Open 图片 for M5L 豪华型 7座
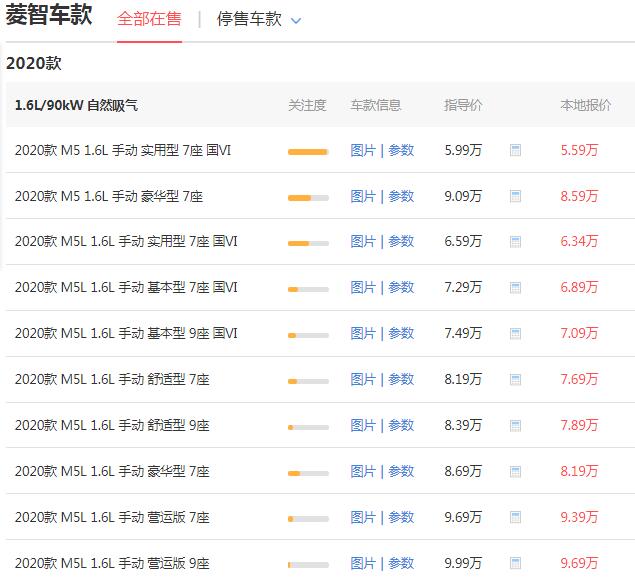 click(363, 471)
